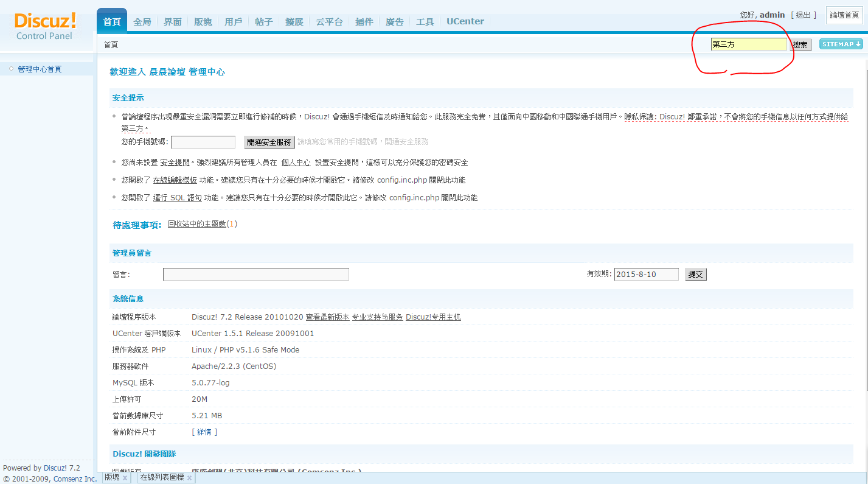
Task: Click the 5.21 MB database size value
Action: (207, 416)
